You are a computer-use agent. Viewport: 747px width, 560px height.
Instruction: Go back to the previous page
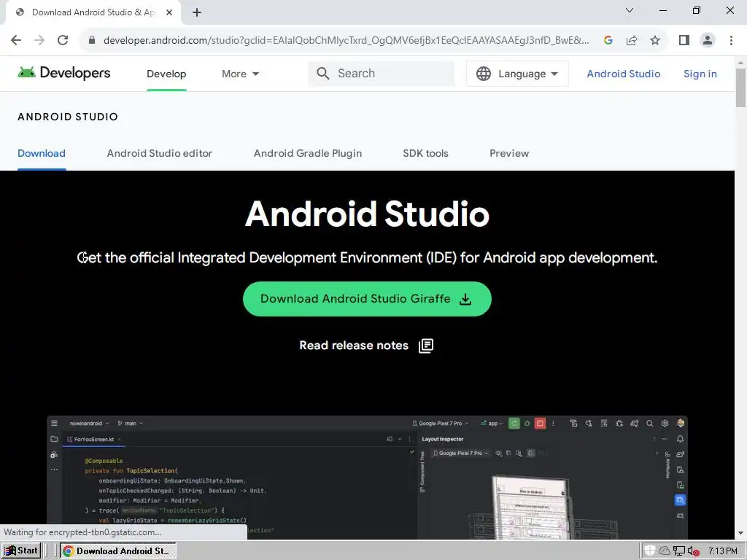16,40
